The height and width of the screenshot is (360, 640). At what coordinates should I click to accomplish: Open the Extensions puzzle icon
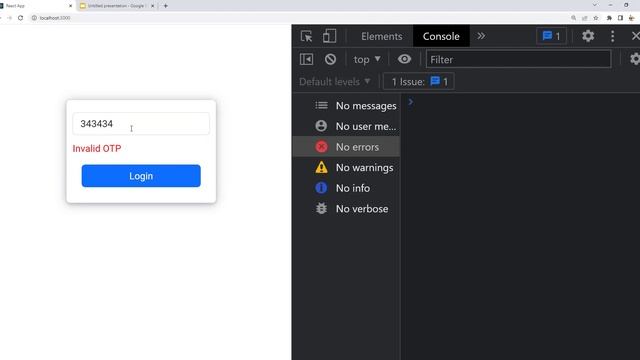[x=609, y=18]
